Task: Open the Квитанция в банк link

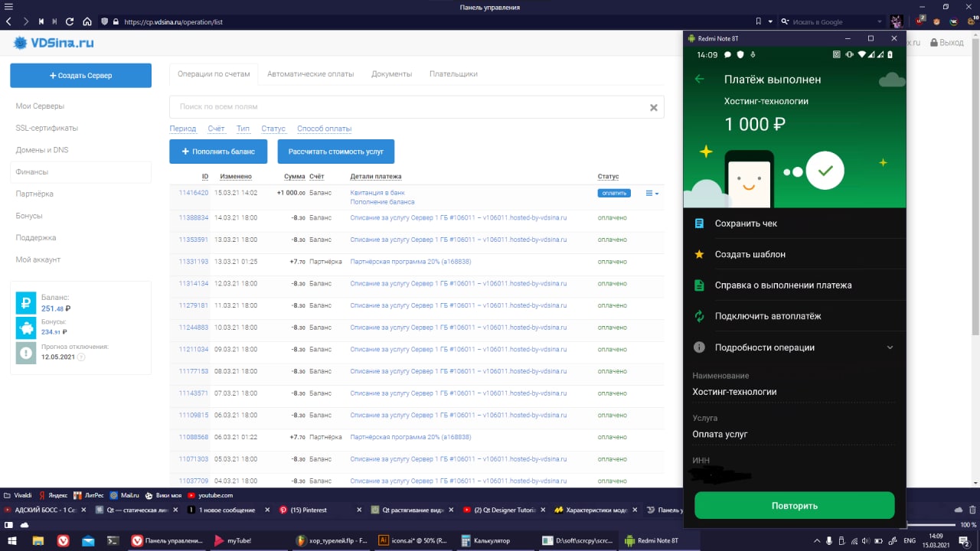Action: tap(377, 193)
